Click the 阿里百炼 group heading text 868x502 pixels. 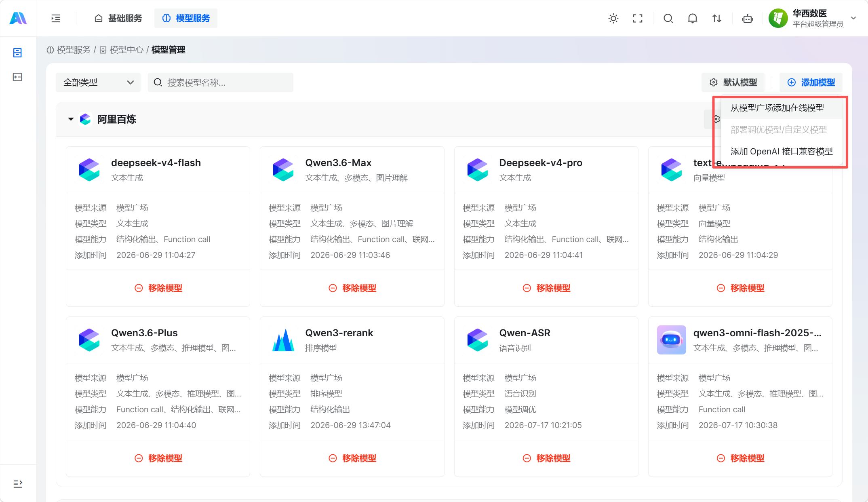click(x=116, y=119)
